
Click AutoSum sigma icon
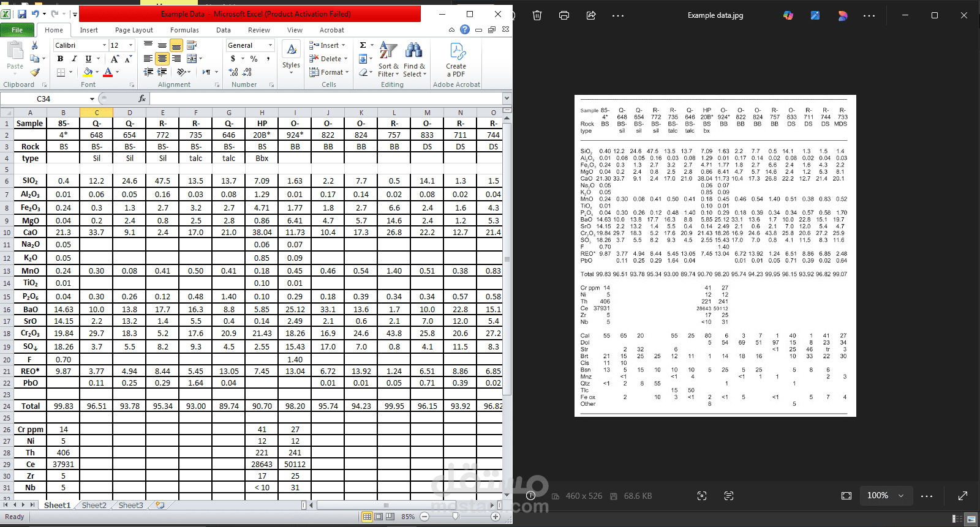363,45
